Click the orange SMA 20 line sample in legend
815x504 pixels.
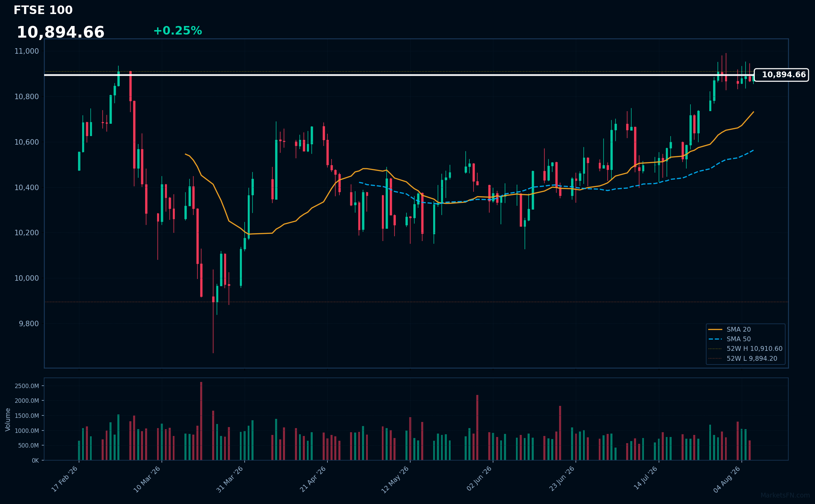coord(715,330)
